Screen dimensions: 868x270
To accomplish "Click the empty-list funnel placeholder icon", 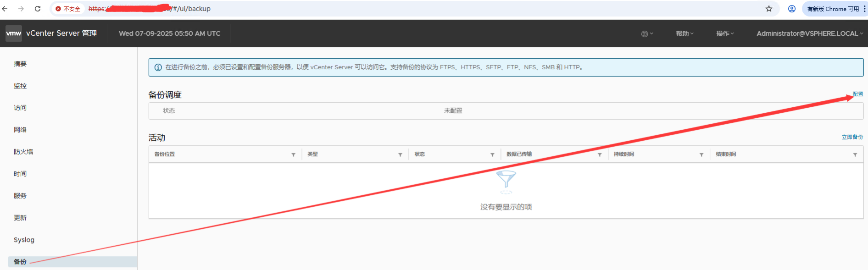I will click(x=506, y=182).
